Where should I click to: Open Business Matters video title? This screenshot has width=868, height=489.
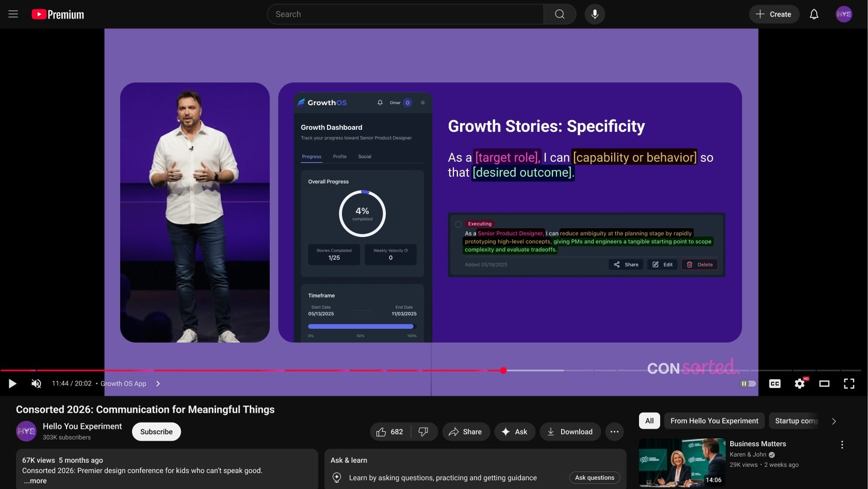pyautogui.click(x=758, y=444)
